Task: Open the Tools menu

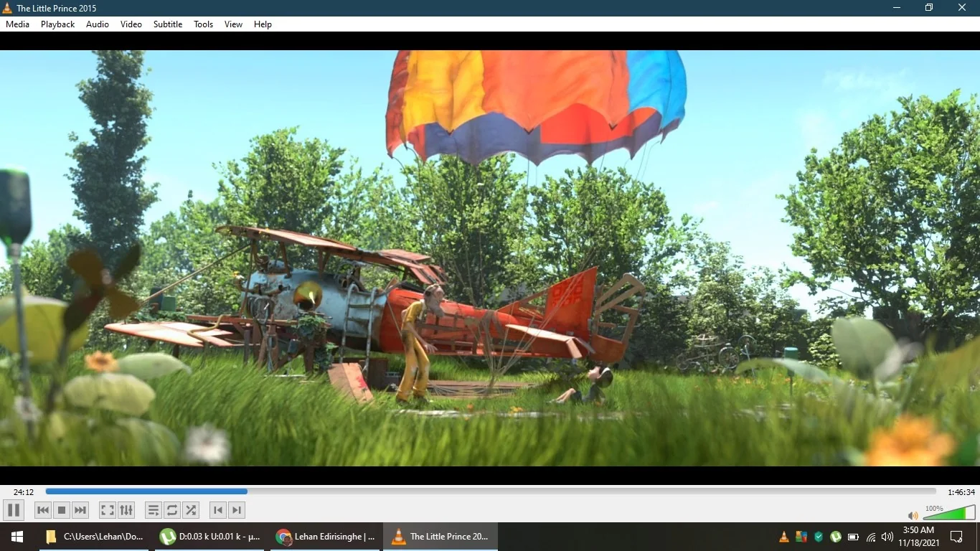Action: 204,24
